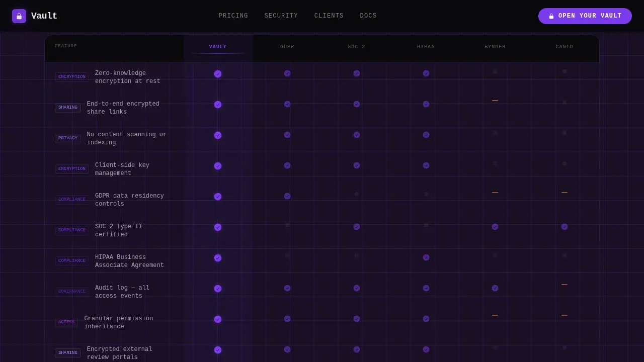
Task: Click text "SOC 2 Type II certified"
Action: [x=119, y=231]
